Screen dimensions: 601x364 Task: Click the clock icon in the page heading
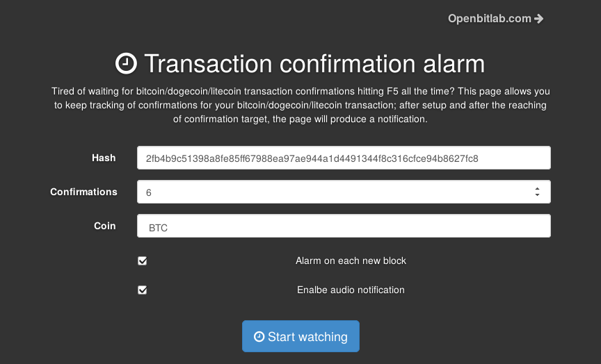[x=126, y=63]
